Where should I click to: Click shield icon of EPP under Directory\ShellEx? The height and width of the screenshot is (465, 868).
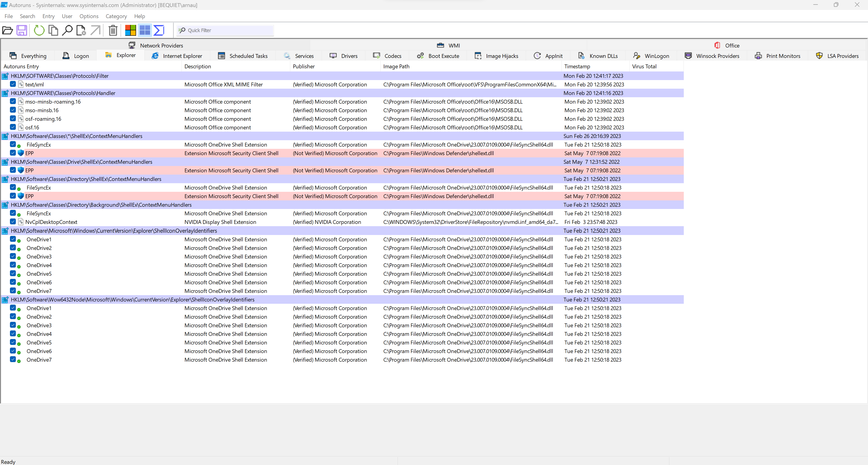[x=21, y=196]
